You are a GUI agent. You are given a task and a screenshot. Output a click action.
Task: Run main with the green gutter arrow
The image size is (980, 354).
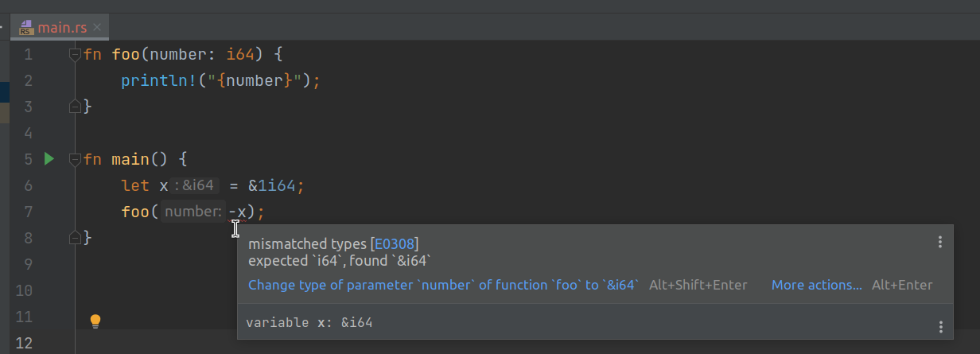click(49, 159)
